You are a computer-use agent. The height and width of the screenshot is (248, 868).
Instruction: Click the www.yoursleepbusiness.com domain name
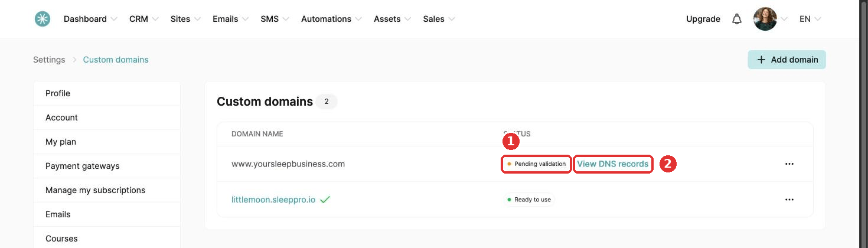pos(288,164)
